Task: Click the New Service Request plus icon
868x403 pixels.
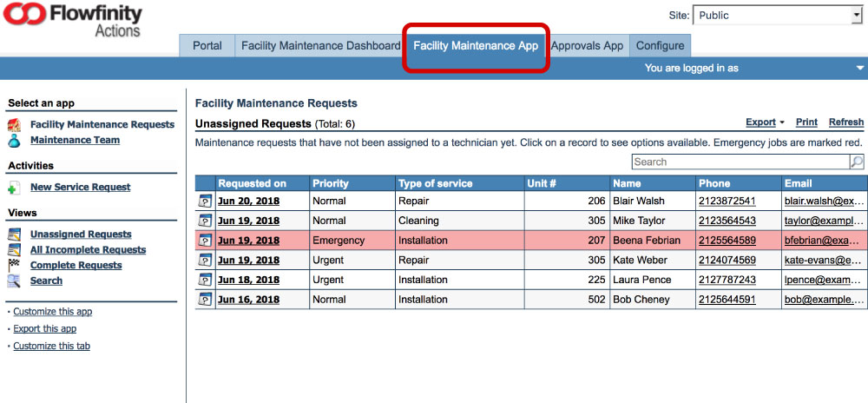Action: [x=14, y=188]
